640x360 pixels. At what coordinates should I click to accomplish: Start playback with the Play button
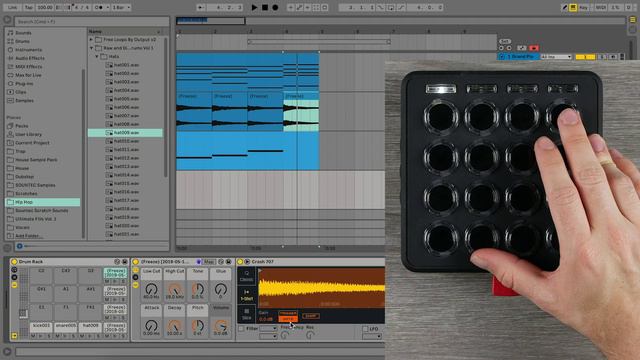point(254,7)
